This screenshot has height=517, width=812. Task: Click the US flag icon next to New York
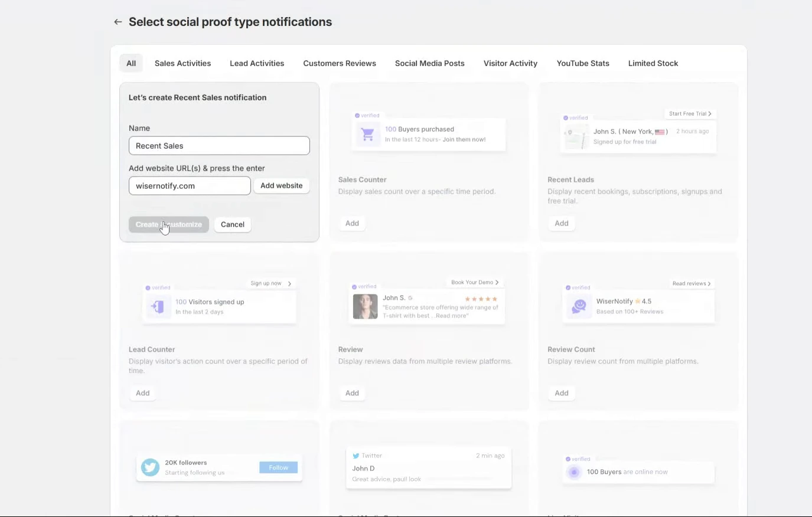click(660, 132)
